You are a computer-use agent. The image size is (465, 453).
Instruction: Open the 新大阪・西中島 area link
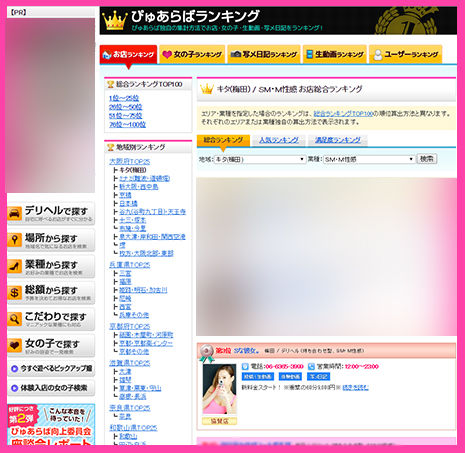coord(139,187)
